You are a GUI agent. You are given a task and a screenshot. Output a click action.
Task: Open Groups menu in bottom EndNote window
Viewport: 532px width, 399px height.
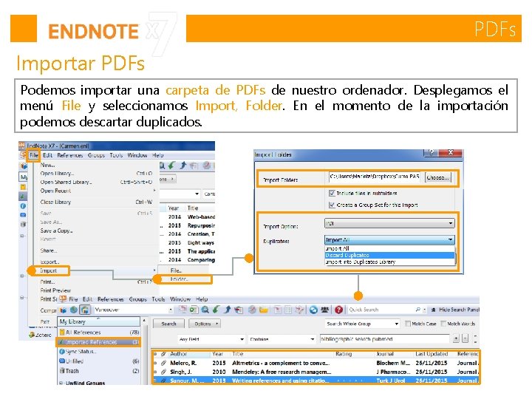(137, 299)
